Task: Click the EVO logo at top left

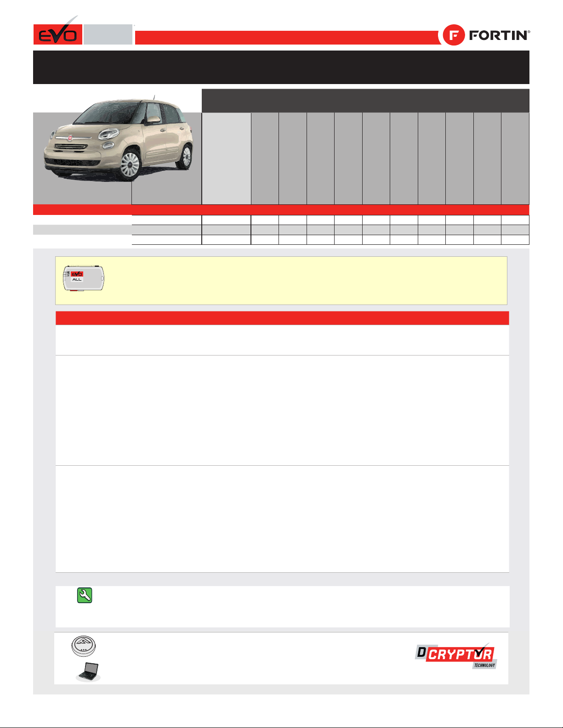Action: [58, 31]
